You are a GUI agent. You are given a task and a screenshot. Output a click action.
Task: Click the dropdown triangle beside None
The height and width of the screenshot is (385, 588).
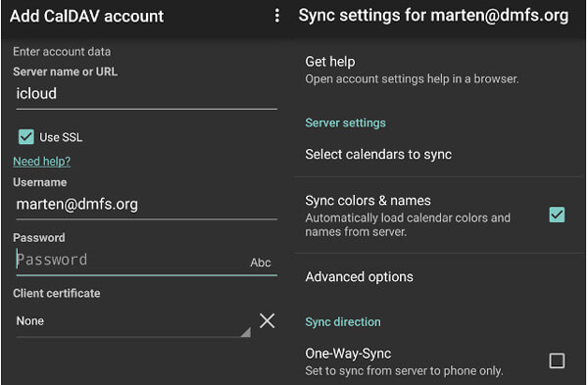246,332
